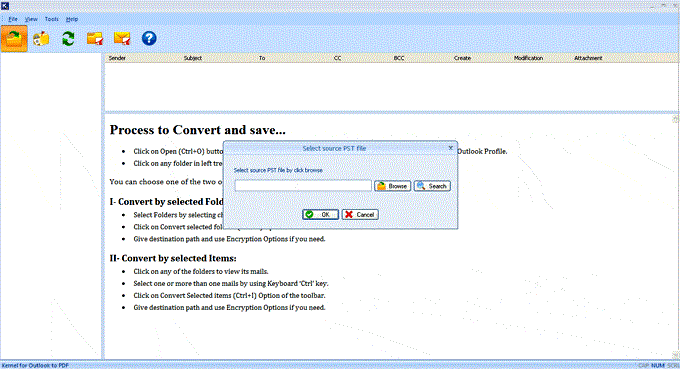Image resolution: width=680 pixels, height=369 pixels.
Task: Sort by Create column header
Action: [x=462, y=58]
